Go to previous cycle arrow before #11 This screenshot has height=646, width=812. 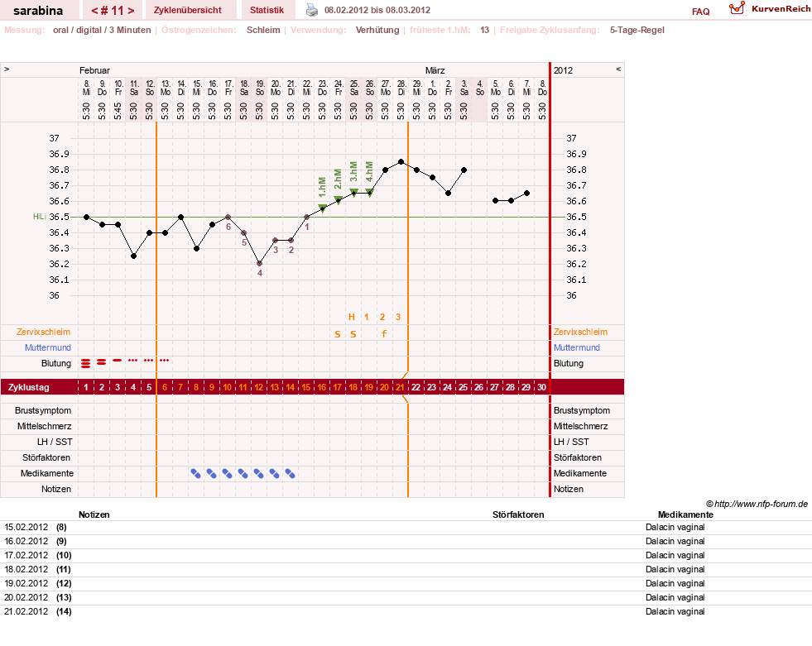(94, 11)
